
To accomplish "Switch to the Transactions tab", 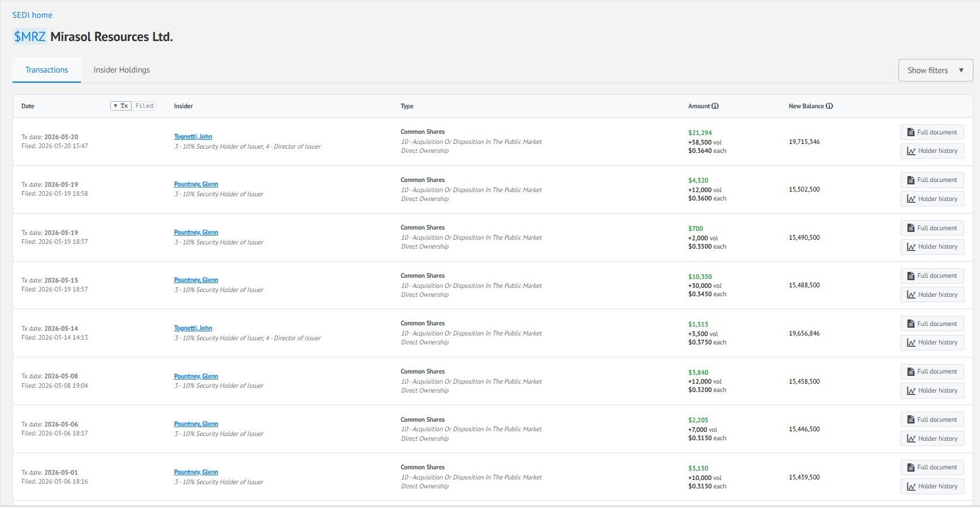I will point(46,70).
